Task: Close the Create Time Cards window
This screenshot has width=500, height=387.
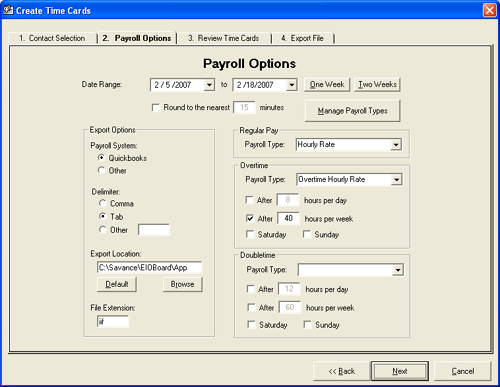Action: [490, 10]
